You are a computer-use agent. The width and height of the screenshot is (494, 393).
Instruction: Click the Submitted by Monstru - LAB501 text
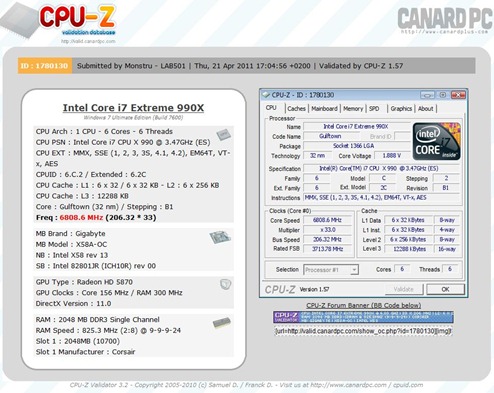coord(131,66)
